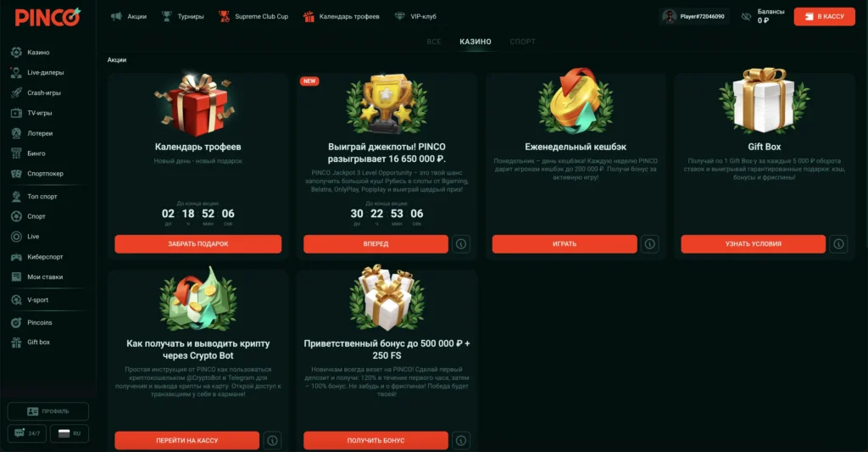Open info icon for welcome bonus card
The width and height of the screenshot is (868, 452).
[x=461, y=440]
